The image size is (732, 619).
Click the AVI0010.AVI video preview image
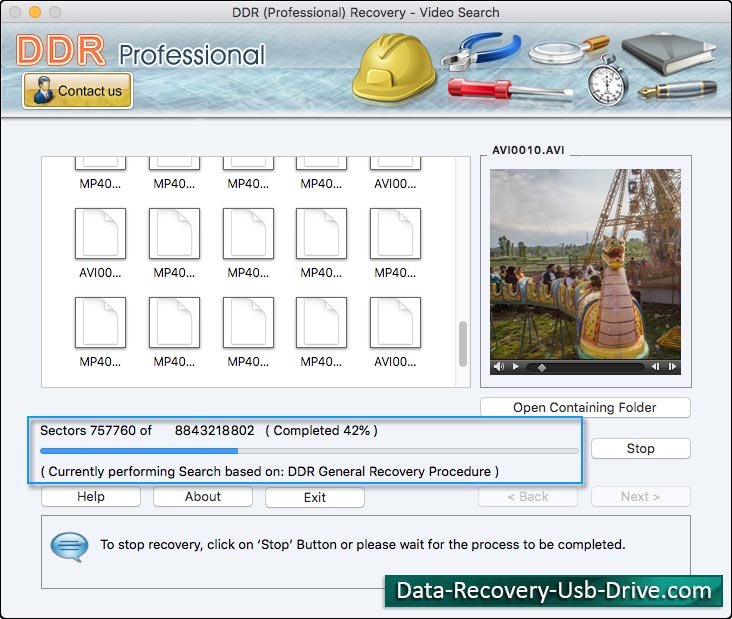coord(585,264)
